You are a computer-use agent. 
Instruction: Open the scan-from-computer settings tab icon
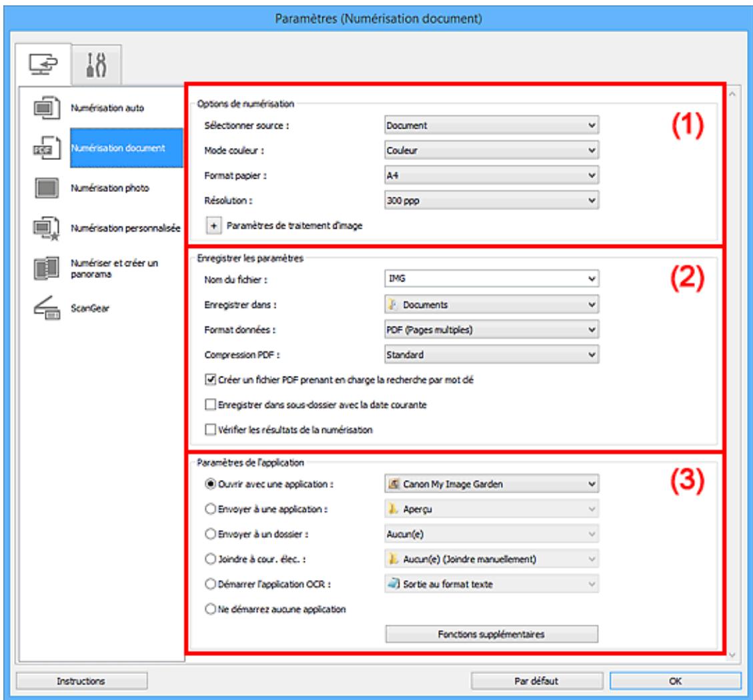pyautogui.click(x=43, y=64)
